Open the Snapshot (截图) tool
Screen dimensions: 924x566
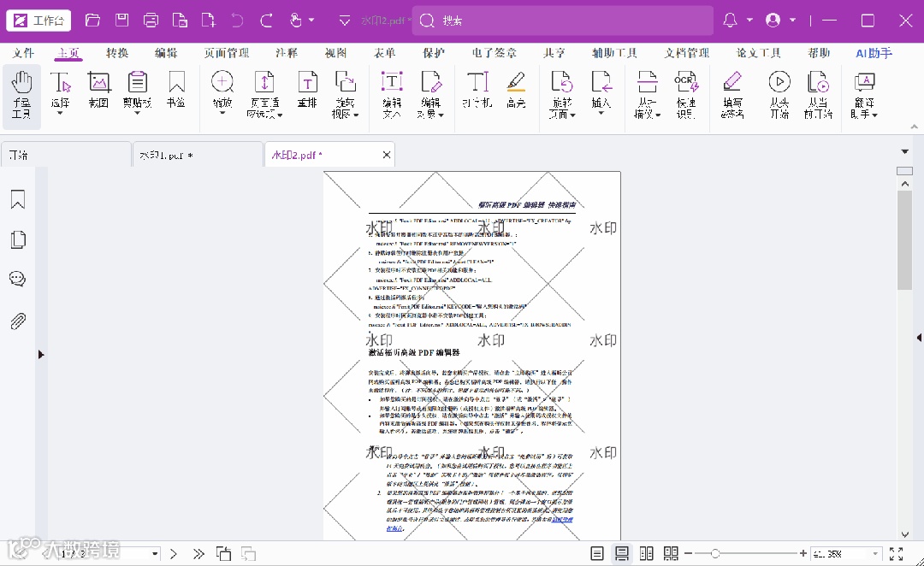point(98,90)
